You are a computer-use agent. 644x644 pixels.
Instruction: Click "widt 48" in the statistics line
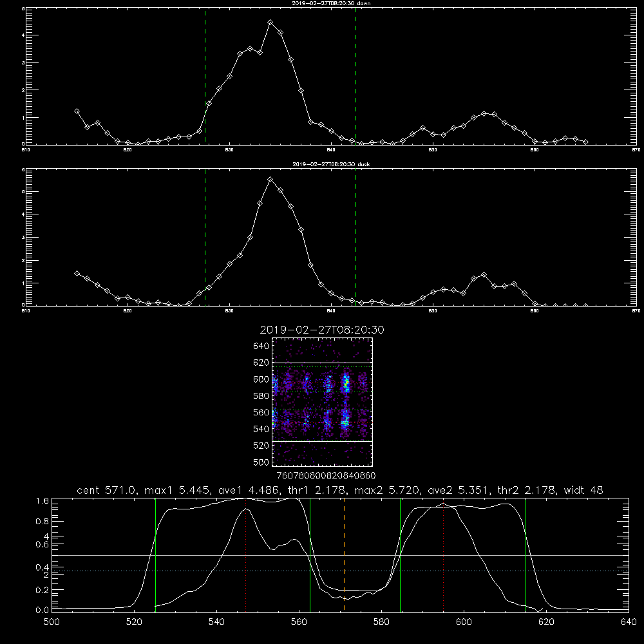pyautogui.click(x=583, y=490)
